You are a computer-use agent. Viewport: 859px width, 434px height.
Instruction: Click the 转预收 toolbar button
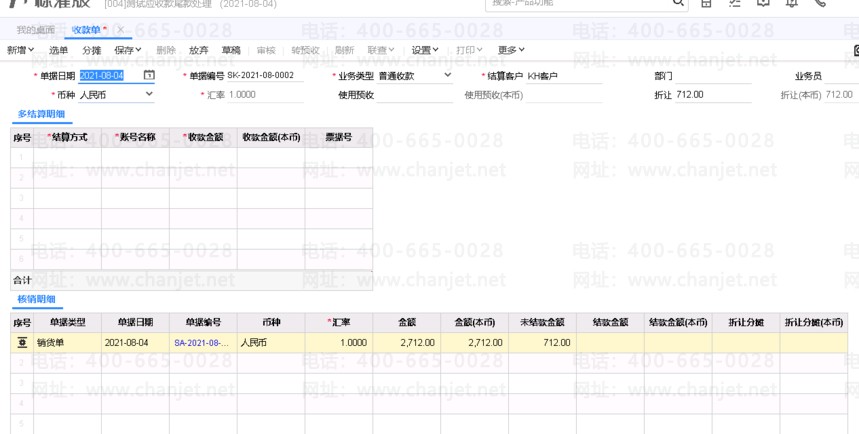(x=305, y=50)
